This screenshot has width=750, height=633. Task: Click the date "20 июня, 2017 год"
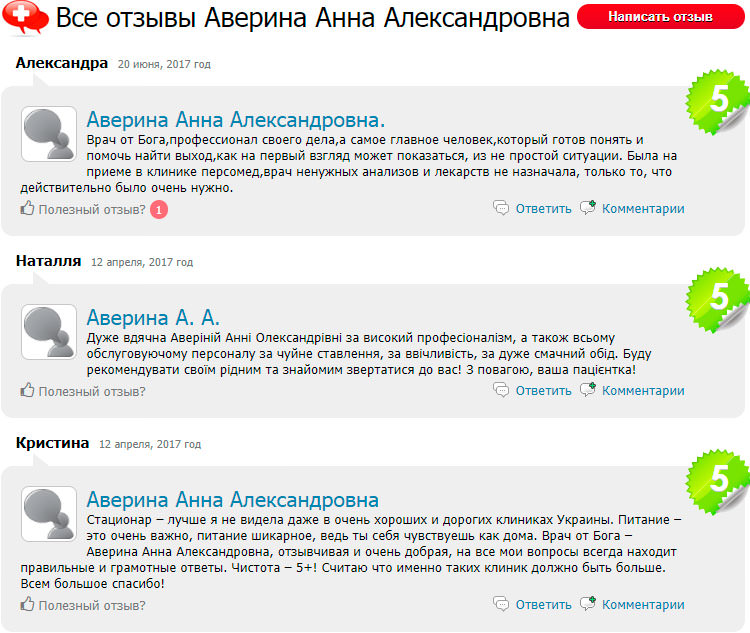tap(164, 64)
